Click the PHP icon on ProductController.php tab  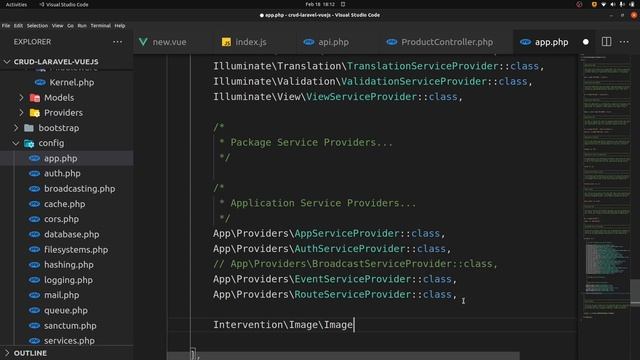tap(392, 42)
